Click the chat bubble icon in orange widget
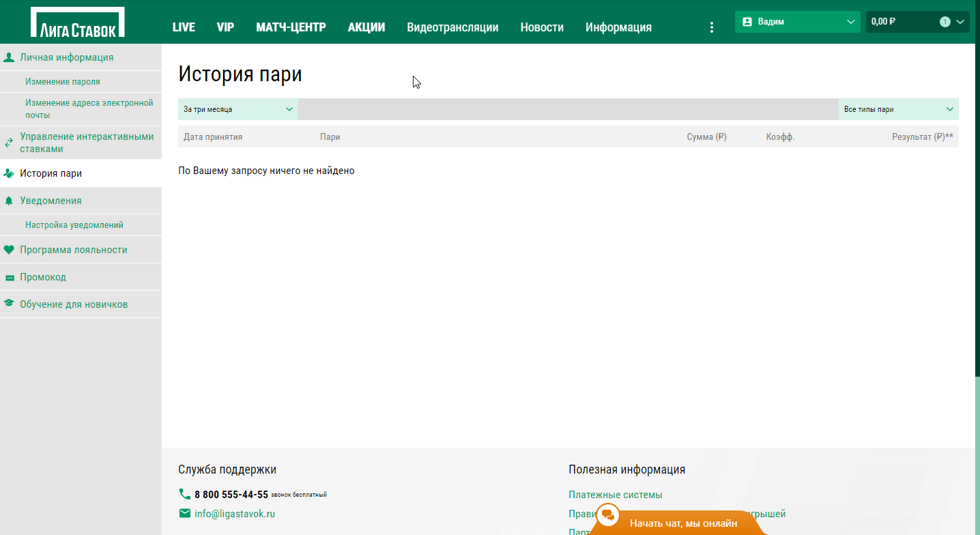Screen dimensions: 980x535 tap(607, 515)
